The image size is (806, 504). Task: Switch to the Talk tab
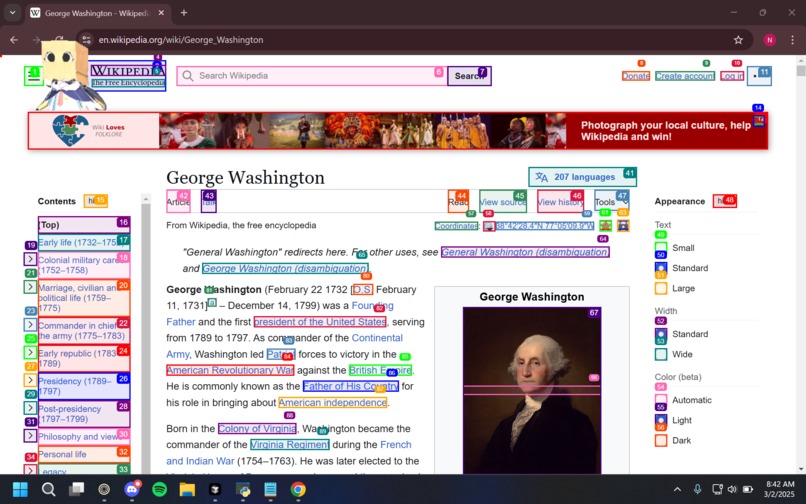pyautogui.click(x=209, y=202)
